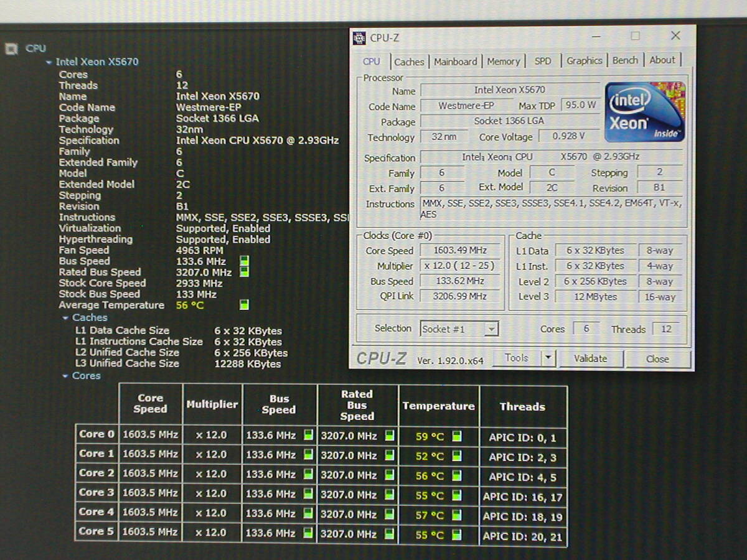Open the Tools dropdown arrow in CPU-Z
The height and width of the screenshot is (560, 747).
tap(548, 358)
